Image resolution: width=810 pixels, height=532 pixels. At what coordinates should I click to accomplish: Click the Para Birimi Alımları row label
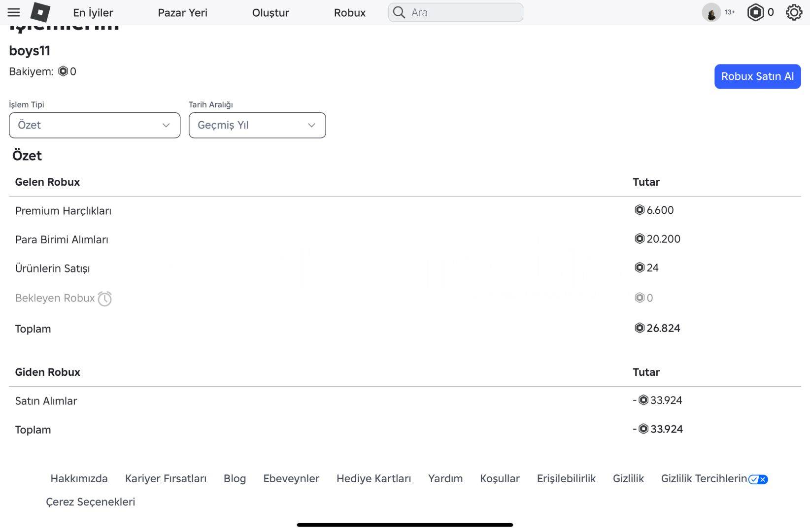[x=62, y=239]
